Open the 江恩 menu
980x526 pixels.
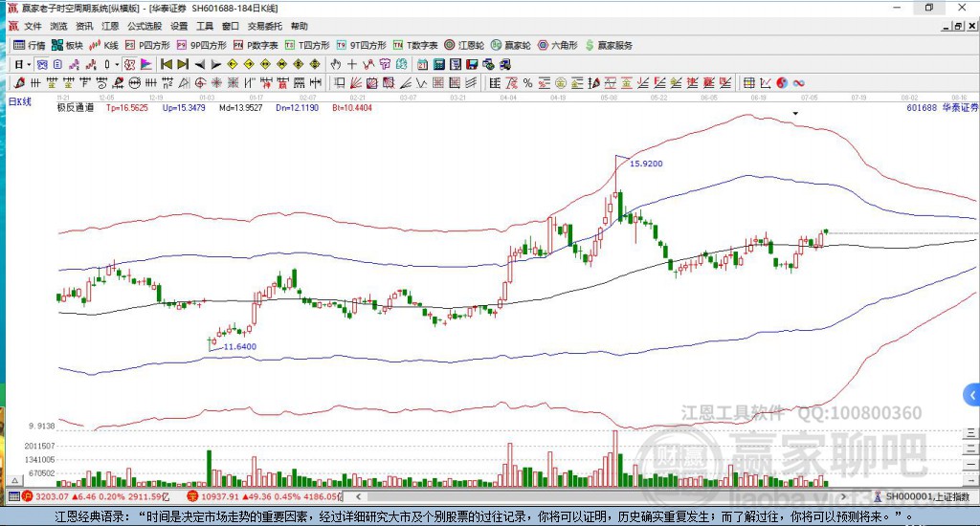click(110, 26)
